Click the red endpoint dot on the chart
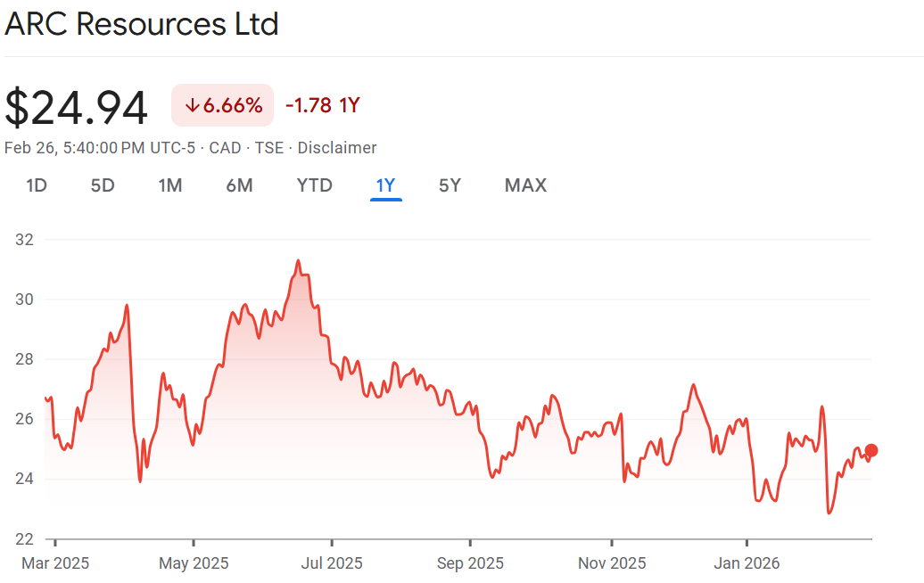The image size is (924, 583). point(871,450)
